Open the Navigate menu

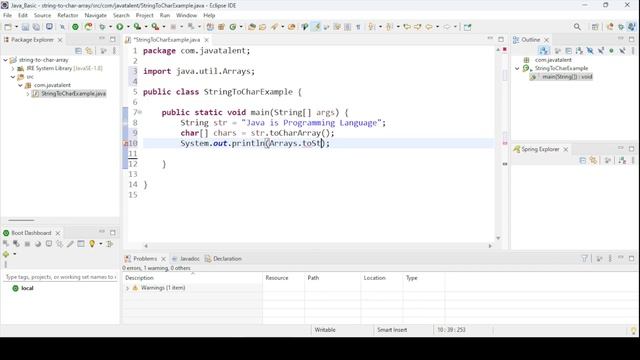[96, 16]
